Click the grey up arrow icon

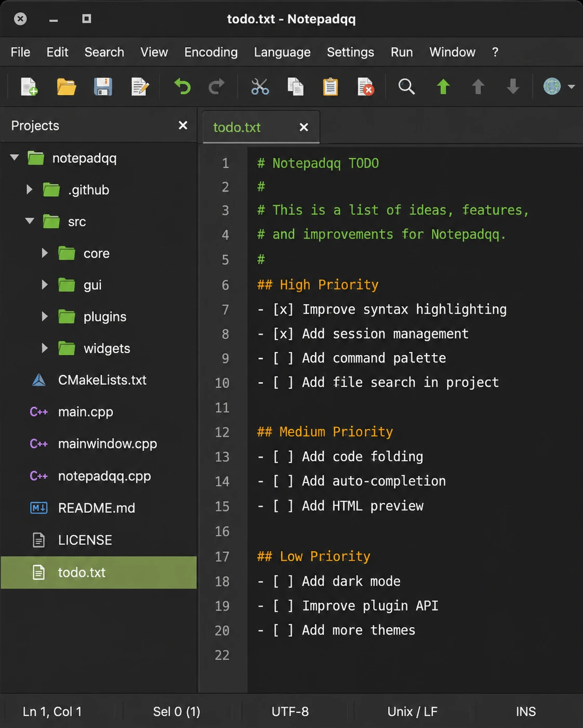point(478,87)
